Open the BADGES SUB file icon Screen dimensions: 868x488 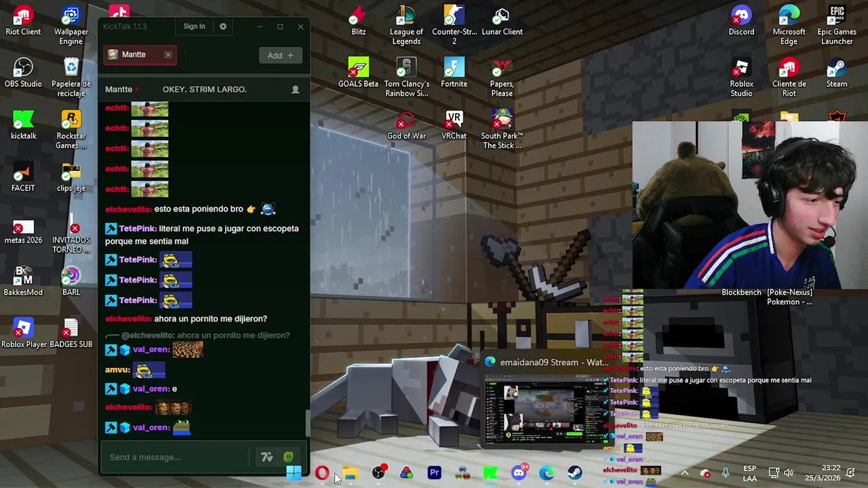71,334
